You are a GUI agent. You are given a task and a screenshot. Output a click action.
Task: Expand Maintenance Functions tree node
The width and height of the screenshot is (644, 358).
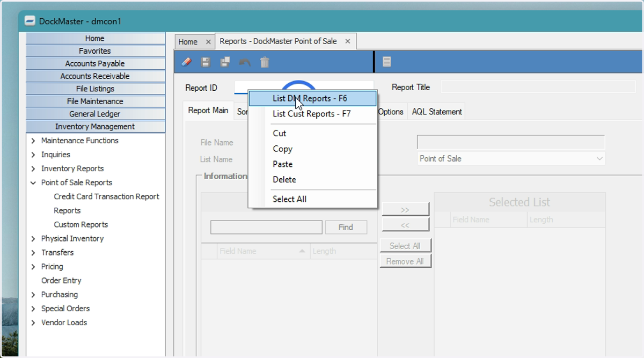[33, 141]
